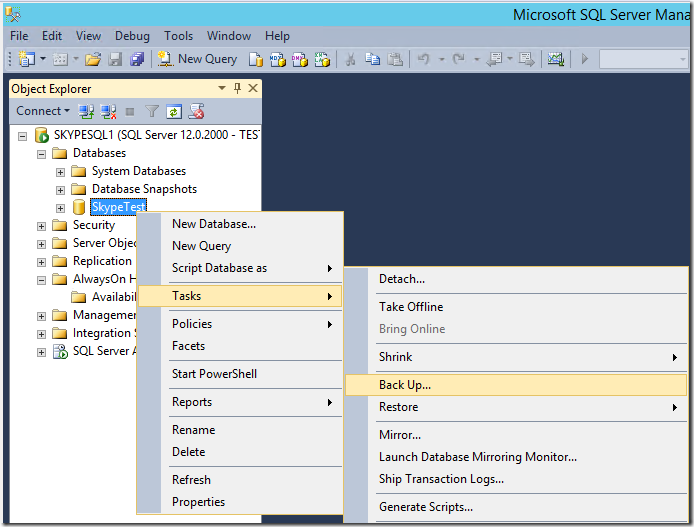The image size is (694, 527).
Task: Expand the Replication folder node
Action: pyautogui.click(x=41, y=262)
